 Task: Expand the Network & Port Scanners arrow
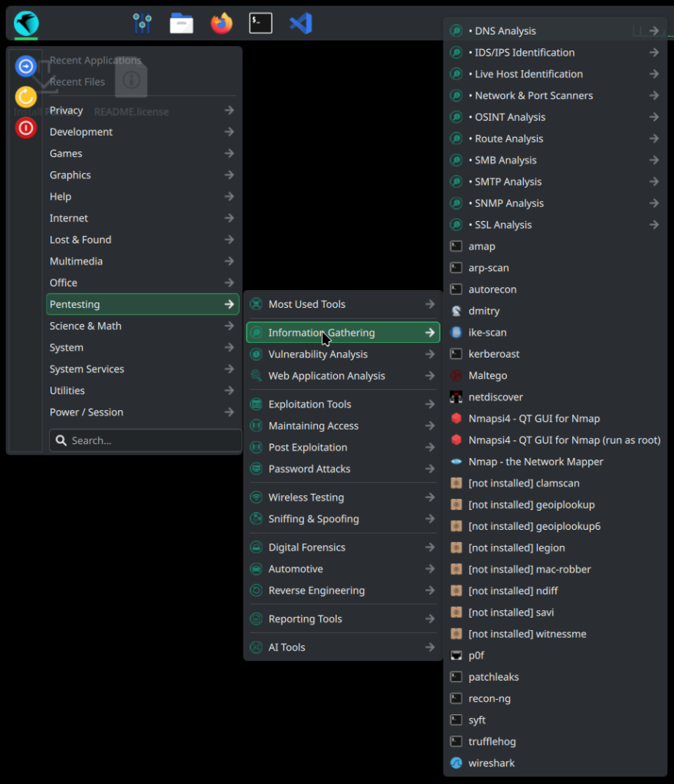click(x=654, y=96)
